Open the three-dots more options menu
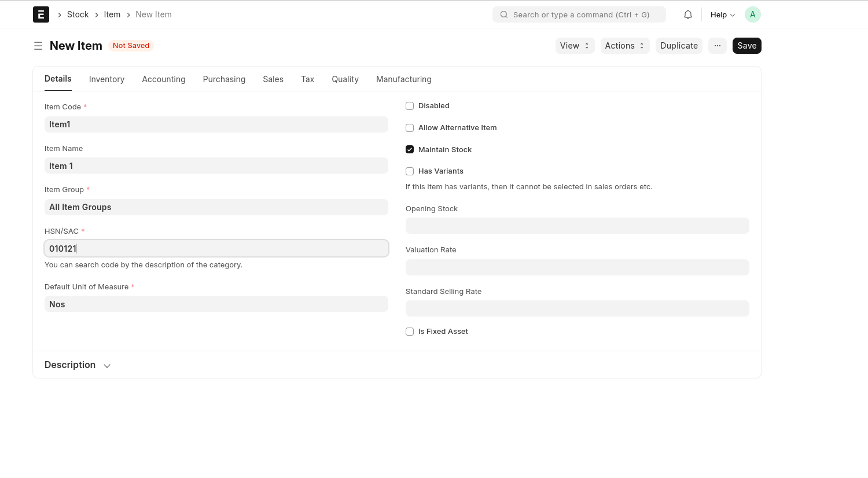Viewport: 868px width, 478px height. click(717, 46)
